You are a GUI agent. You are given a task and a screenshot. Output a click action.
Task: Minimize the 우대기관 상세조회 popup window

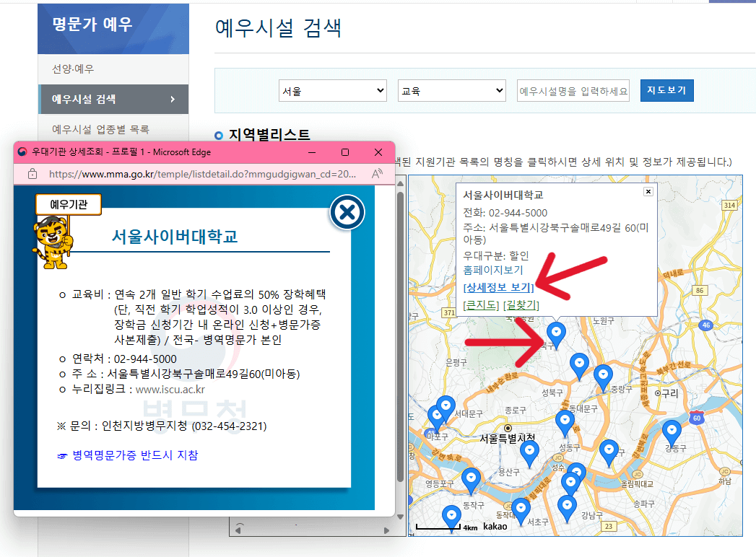pos(312,152)
